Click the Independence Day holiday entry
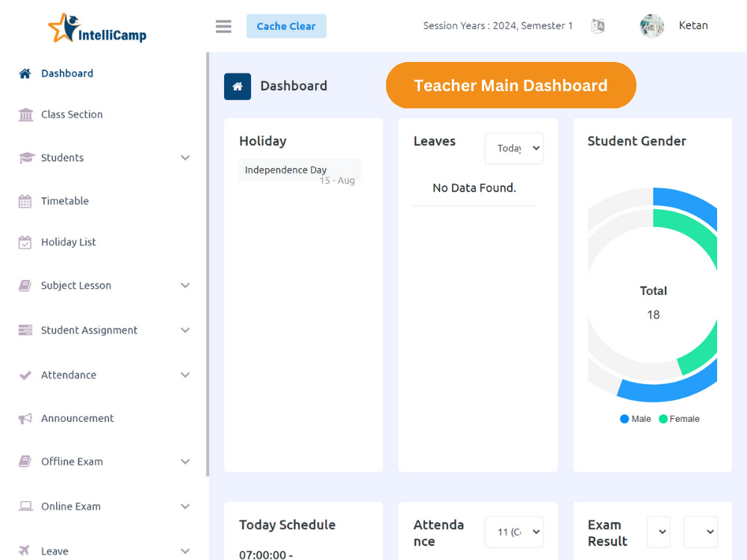 300,170
